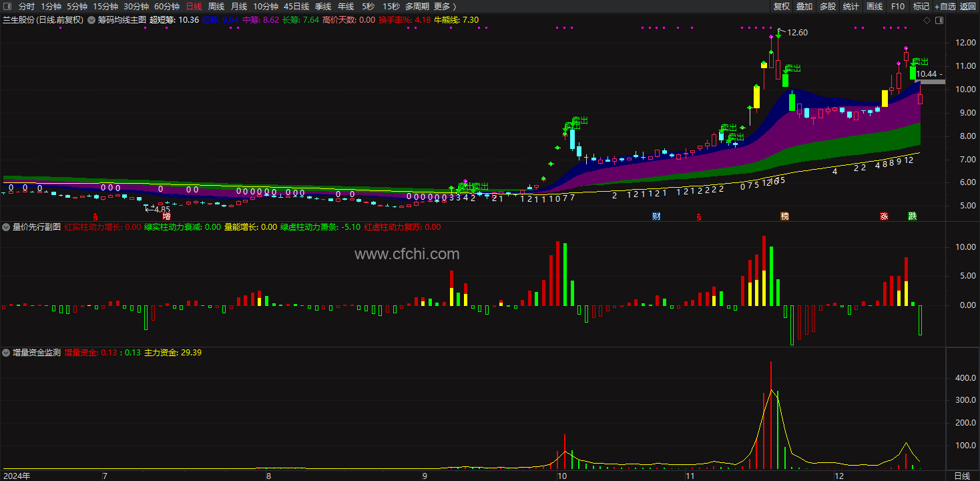Viewport: 980px width, 481px height.
Task: Activate the 画线 drawing tool
Action: pos(875,6)
